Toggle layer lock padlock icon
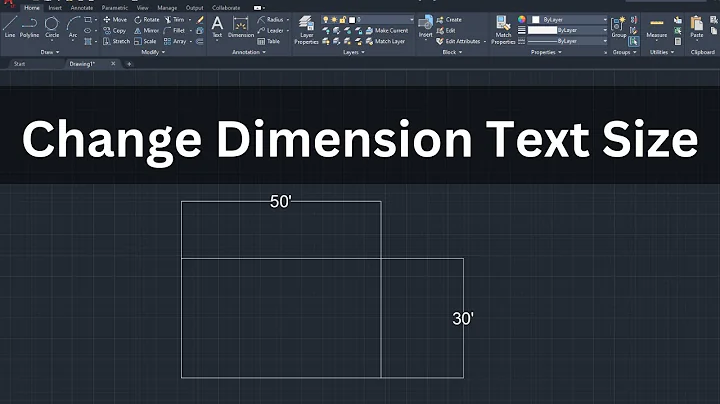720x404 pixels. (x=343, y=20)
